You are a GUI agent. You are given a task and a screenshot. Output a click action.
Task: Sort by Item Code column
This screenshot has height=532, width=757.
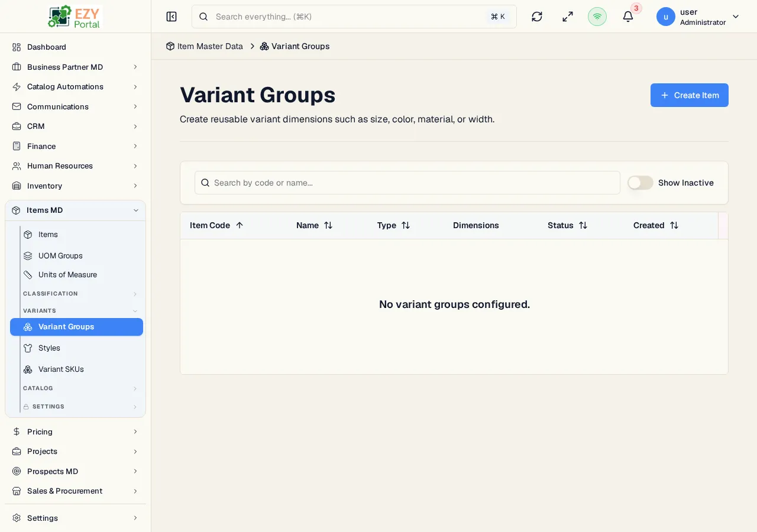click(x=217, y=225)
